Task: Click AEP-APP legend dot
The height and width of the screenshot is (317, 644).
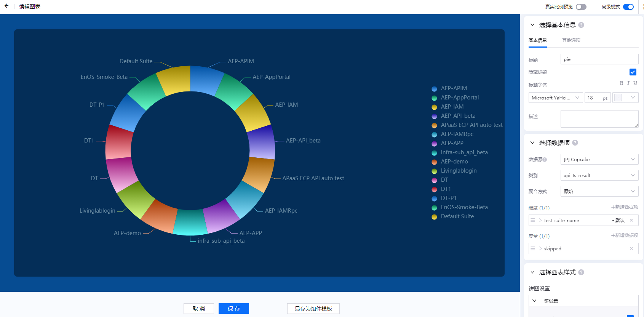Action: coord(434,144)
